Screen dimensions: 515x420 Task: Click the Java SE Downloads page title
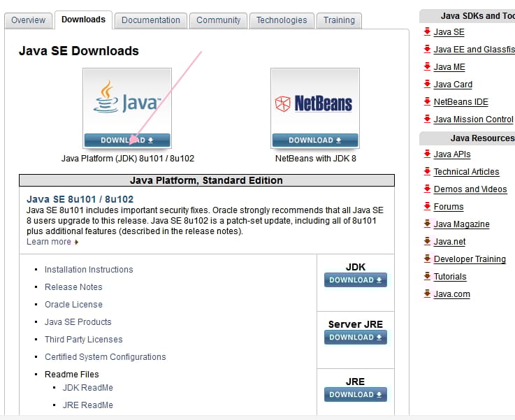click(x=79, y=51)
